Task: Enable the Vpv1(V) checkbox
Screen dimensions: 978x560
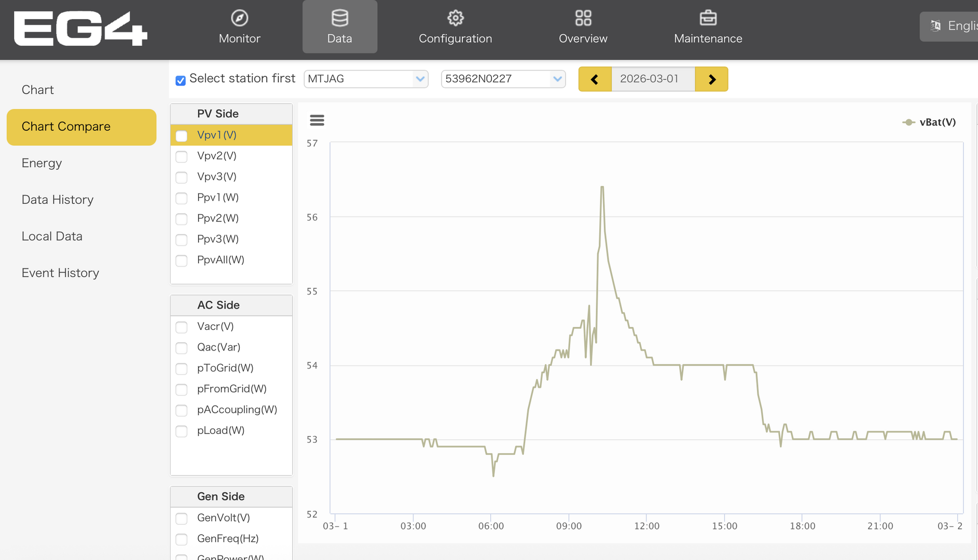Action: (x=182, y=136)
